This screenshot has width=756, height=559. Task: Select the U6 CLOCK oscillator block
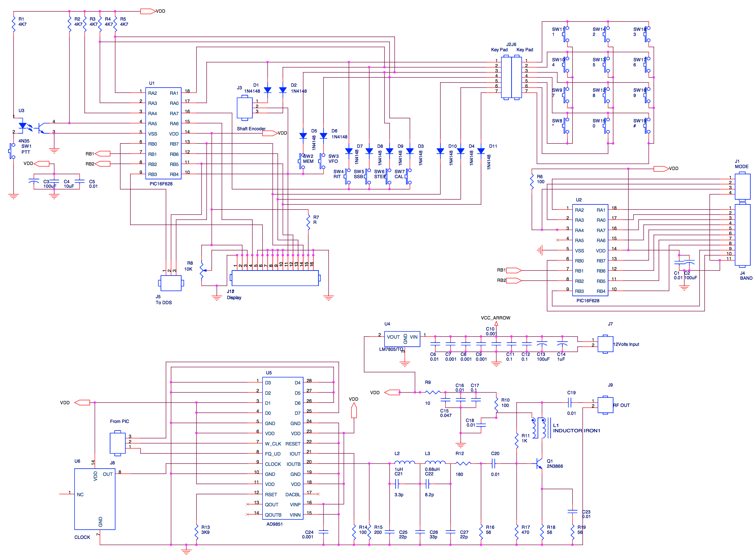(x=95, y=499)
